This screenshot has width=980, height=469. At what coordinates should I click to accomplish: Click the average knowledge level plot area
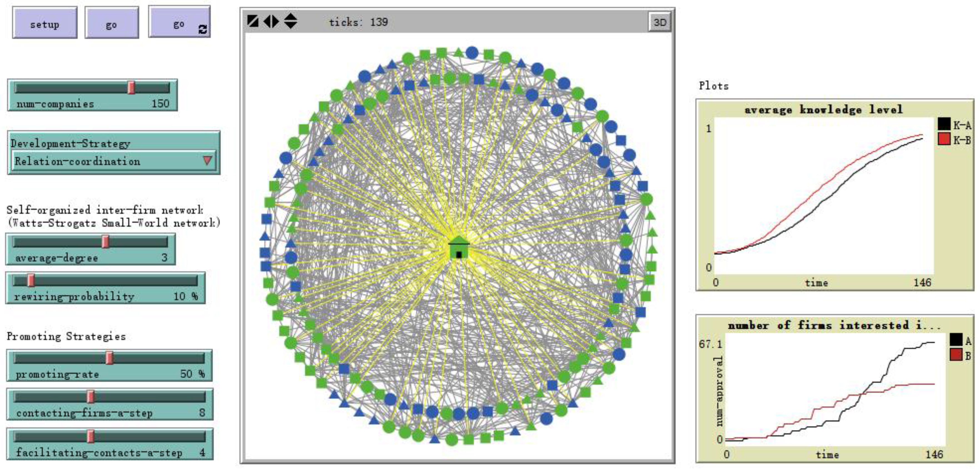coord(824,196)
